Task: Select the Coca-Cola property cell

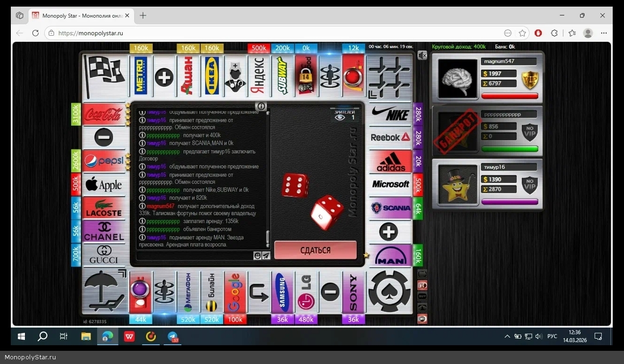Action: pyautogui.click(x=103, y=114)
